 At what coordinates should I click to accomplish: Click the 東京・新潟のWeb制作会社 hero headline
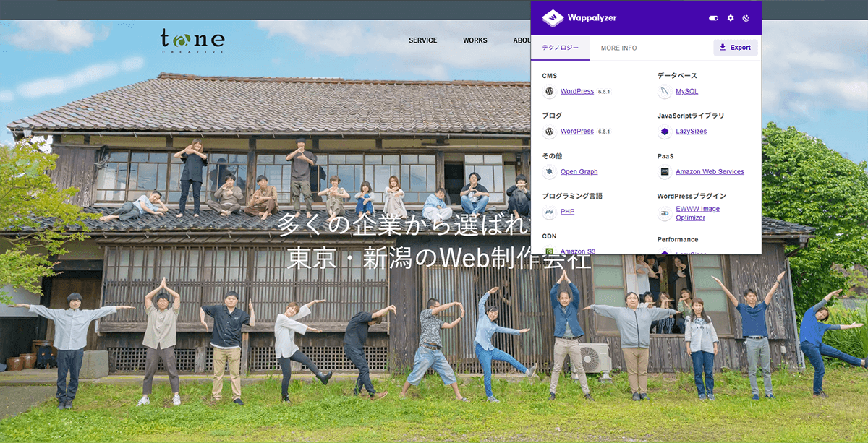click(x=439, y=259)
